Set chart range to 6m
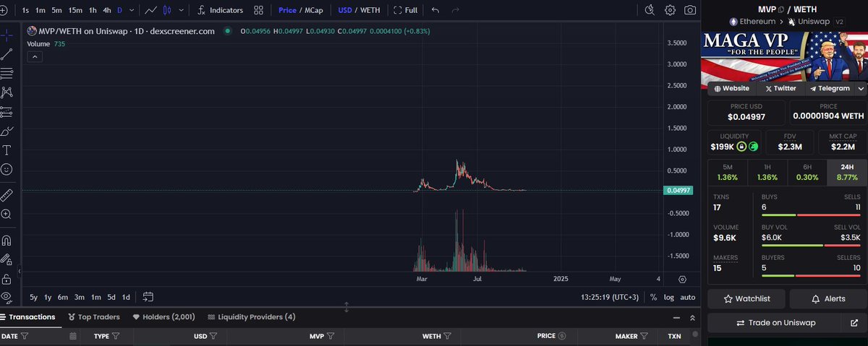 (x=63, y=297)
